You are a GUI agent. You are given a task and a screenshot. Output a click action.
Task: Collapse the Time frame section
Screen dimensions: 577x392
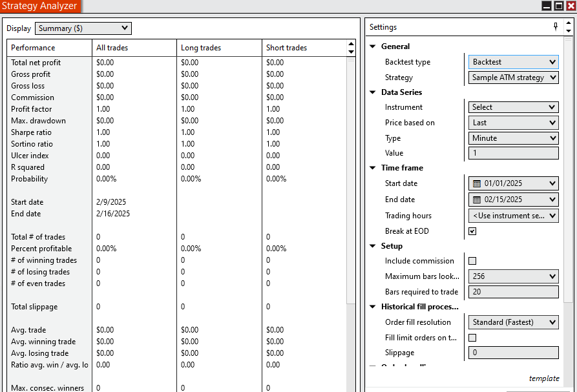coord(372,168)
